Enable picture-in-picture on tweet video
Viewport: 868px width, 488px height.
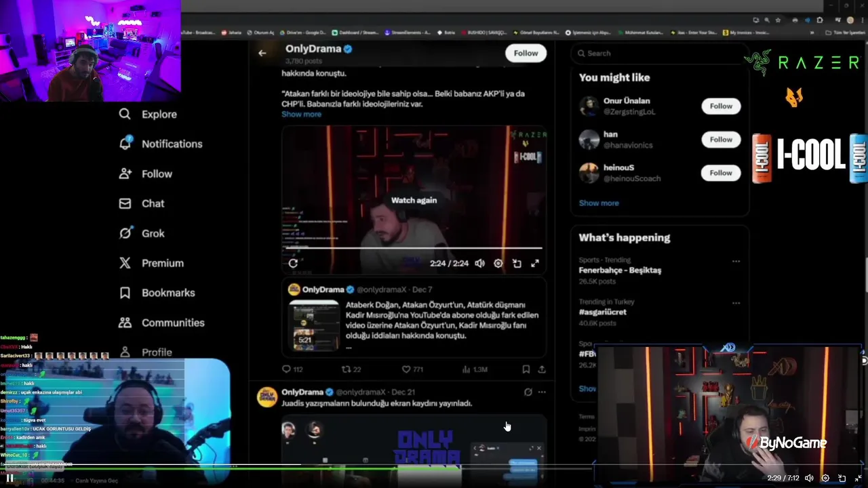pyautogui.click(x=517, y=263)
